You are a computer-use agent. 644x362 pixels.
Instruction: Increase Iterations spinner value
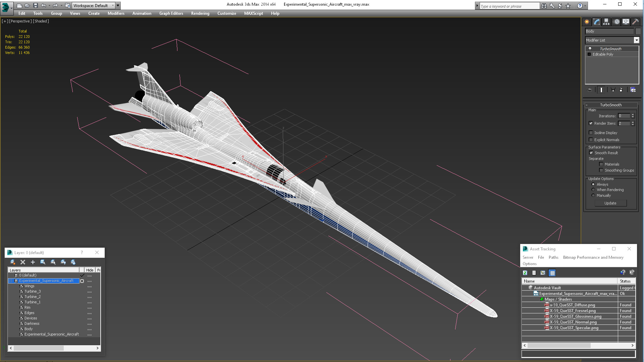[633, 115]
